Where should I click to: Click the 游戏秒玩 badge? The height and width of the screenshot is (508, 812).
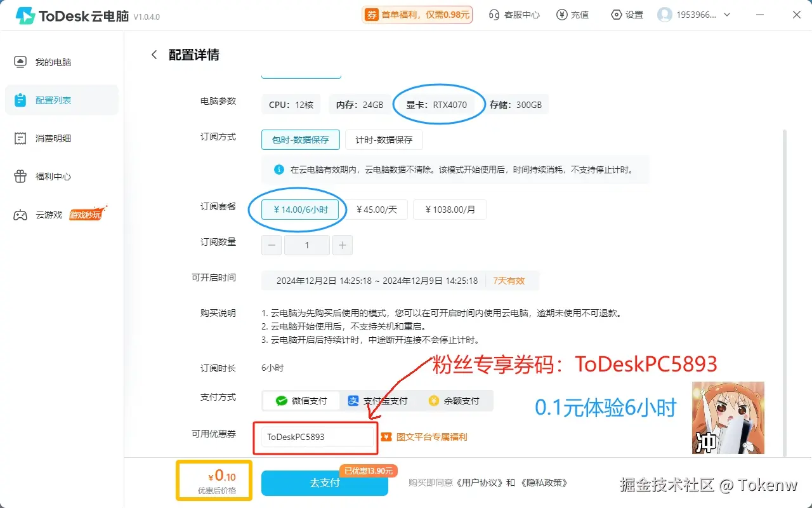click(87, 214)
